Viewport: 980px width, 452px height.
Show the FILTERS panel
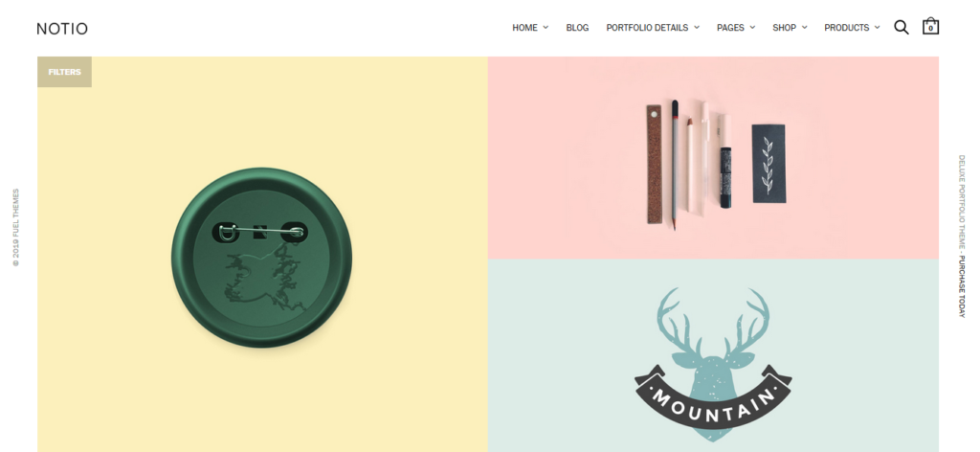click(x=64, y=72)
